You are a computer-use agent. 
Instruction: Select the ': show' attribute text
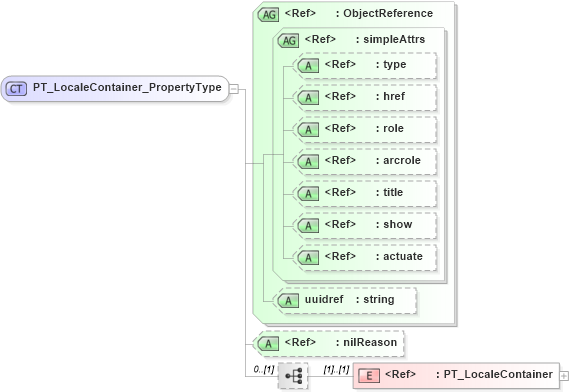coord(394,224)
